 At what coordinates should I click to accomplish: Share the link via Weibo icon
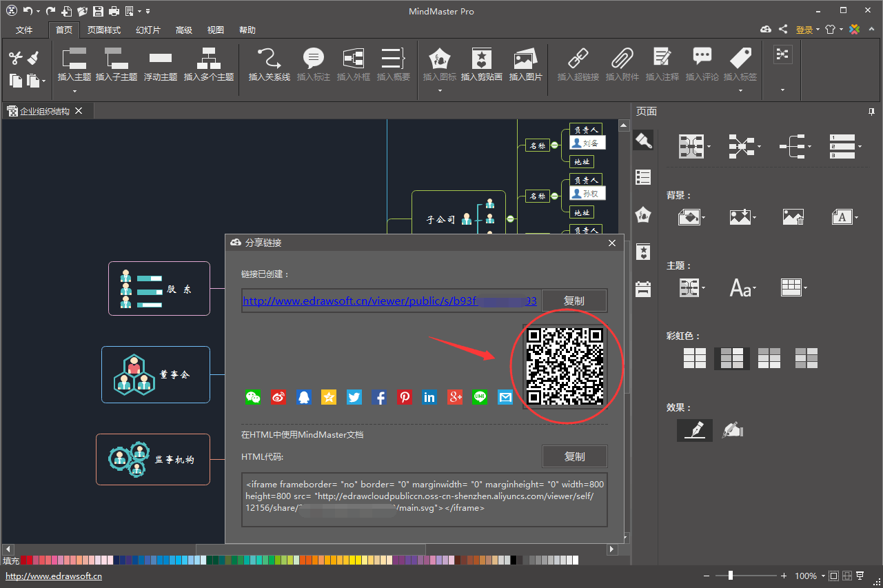[x=278, y=397]
